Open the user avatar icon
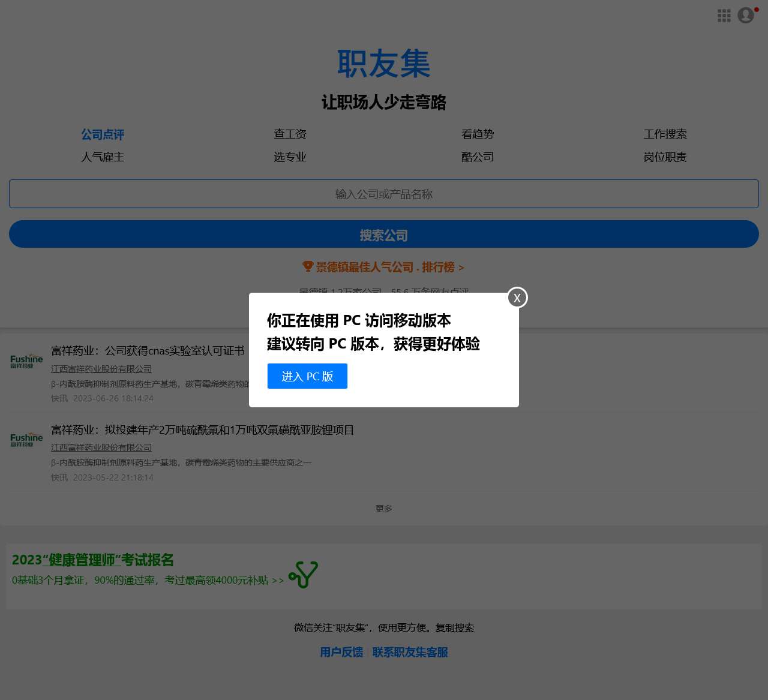The width and height of the screenshot is (768, 700). click(x=745, y=16)
